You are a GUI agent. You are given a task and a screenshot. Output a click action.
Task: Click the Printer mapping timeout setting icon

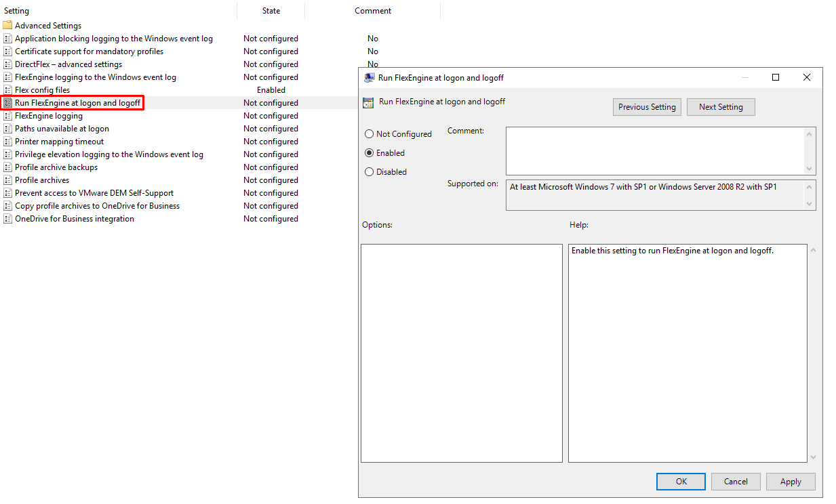pos(7,141)
